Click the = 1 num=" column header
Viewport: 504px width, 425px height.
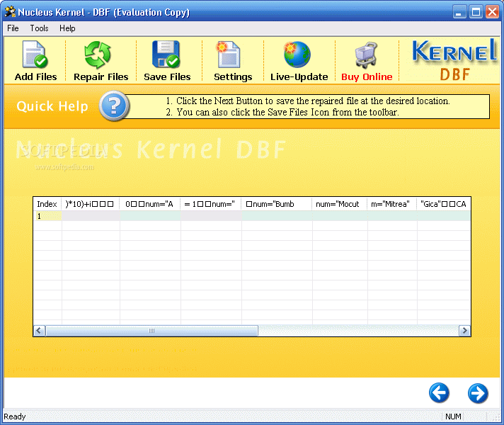(x=211, y=204)
